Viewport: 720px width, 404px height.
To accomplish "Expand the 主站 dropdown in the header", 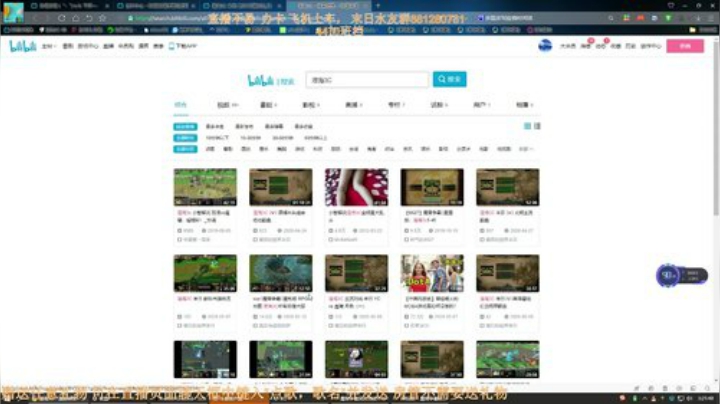I will click(x=49, y=46).
